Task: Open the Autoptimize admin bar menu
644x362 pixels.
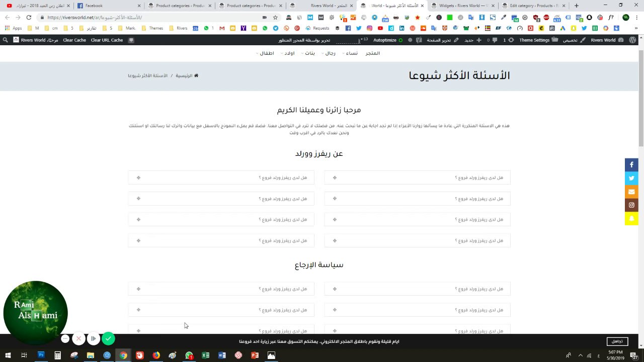Action: 388,40
